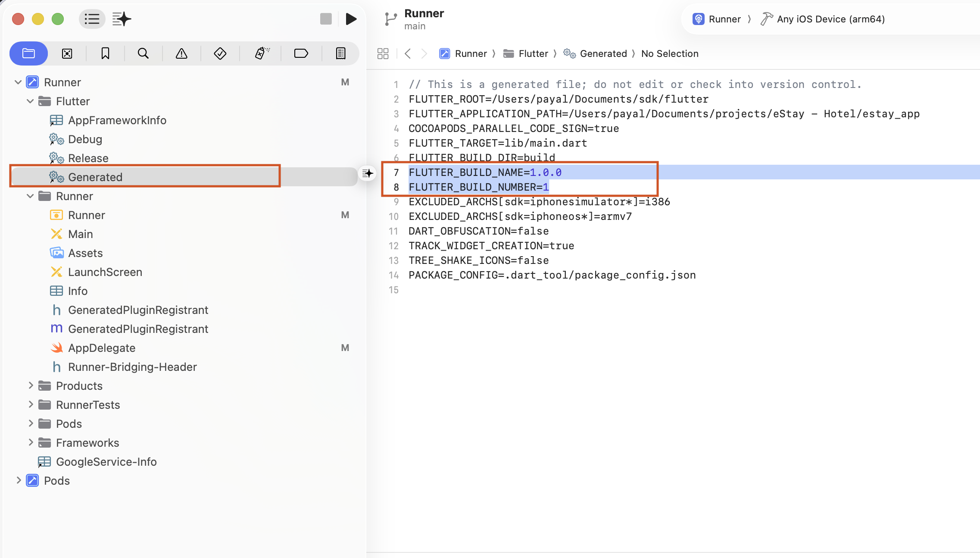The height and width of the screenshot is (558, 980).
Task: Open the Source Control navigator
Action: pos(67,53)
